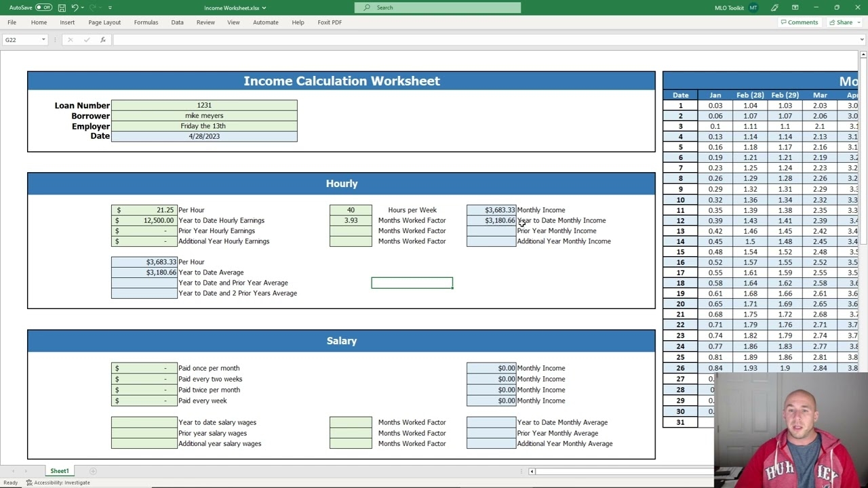Click the MT account avatar
The image size is (868, 488).
click(x=753, y=7)
